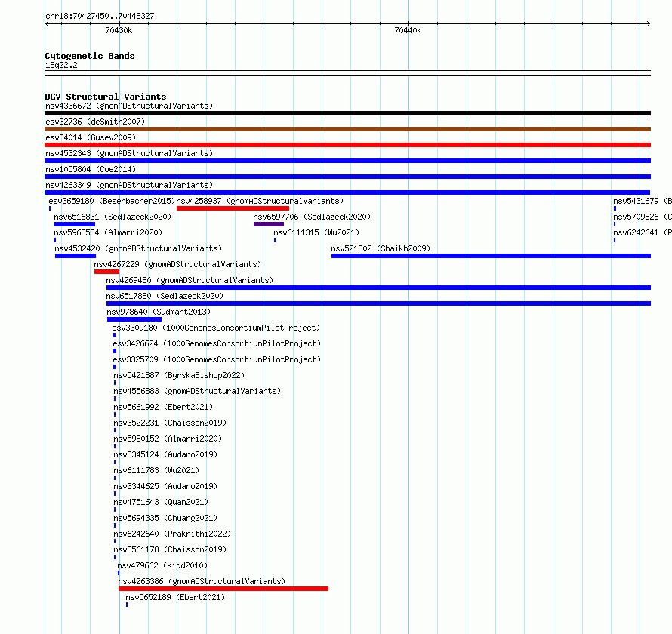This screenshot has height=634, width=672.
Task: Select the black nsv4336672 variant bar
Action: (x=347, y=113)
